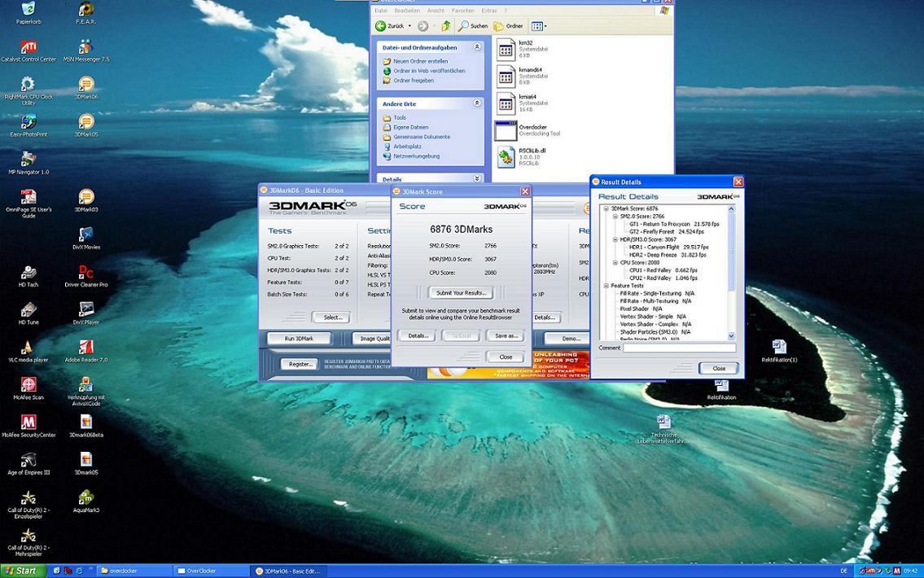Collapse the Feature Tests tree node

click(x=606, y=286)
